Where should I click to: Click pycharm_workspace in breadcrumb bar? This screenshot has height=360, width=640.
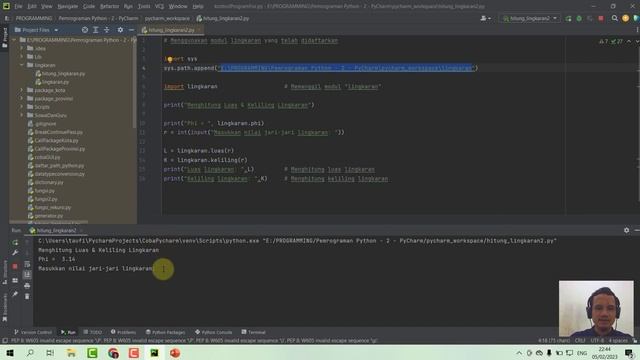pos(167,18)
